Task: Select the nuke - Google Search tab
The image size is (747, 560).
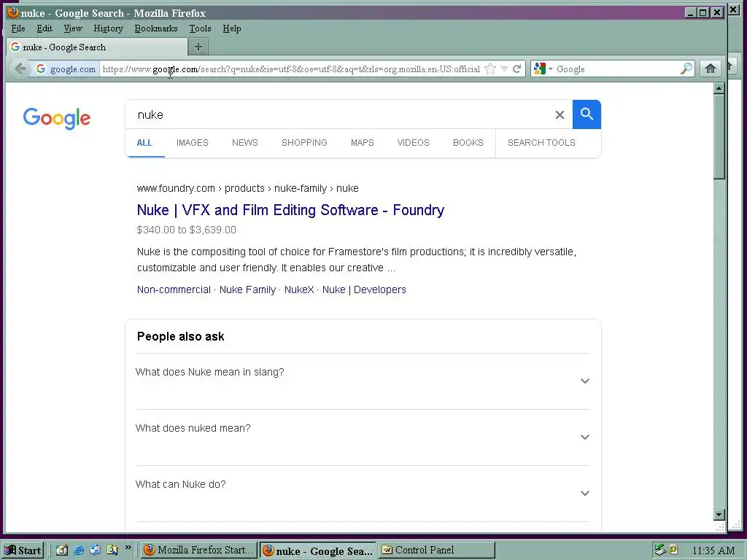Action: 97,47
